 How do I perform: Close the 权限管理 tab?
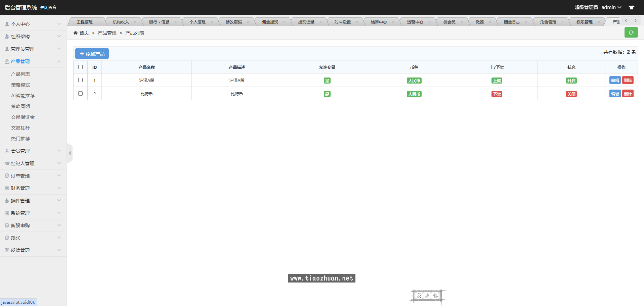(599, 22)
